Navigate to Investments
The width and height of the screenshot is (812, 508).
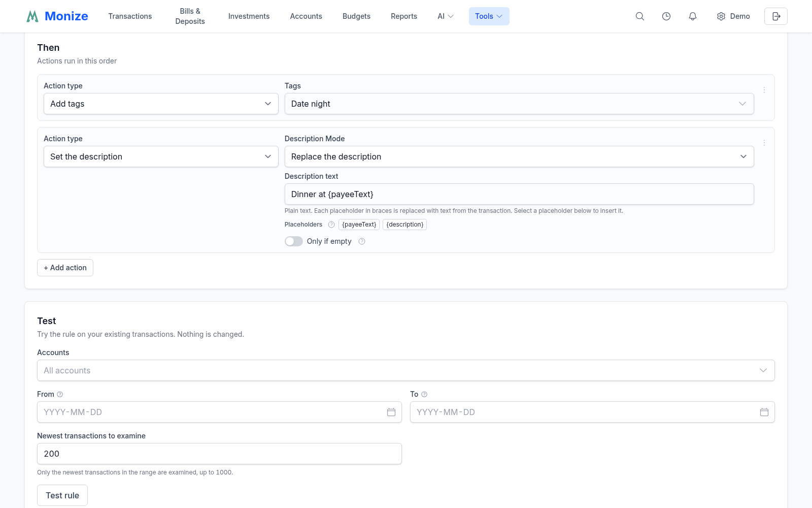249,16
